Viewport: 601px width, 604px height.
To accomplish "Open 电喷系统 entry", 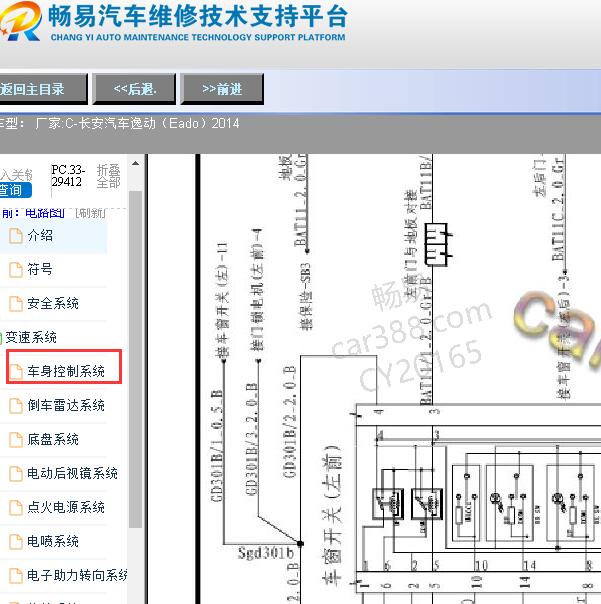I will pyautogui.click(x=53, y=541).
